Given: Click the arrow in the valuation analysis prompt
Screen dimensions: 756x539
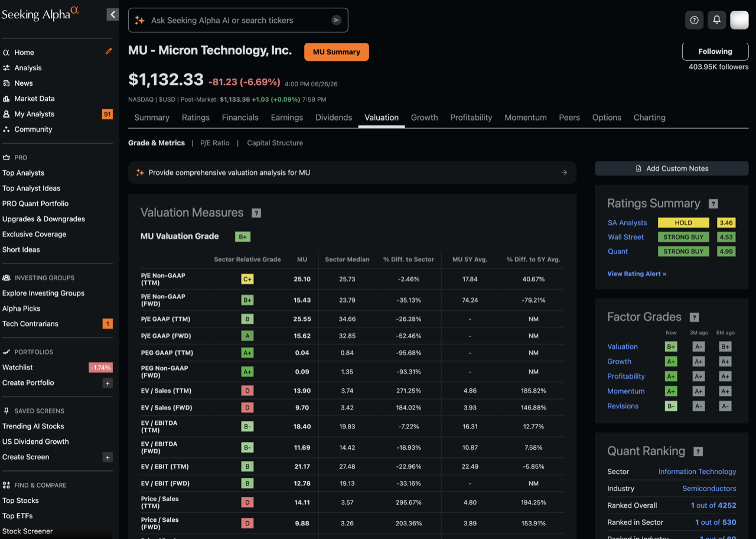Looking at the screenshot, I should pyautogui.click(x=564, y=173).
